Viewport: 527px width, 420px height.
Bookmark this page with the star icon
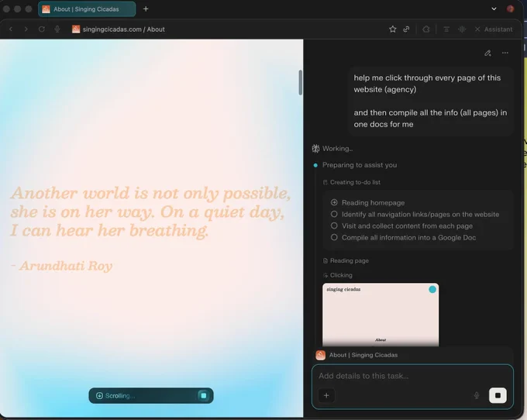392,29
